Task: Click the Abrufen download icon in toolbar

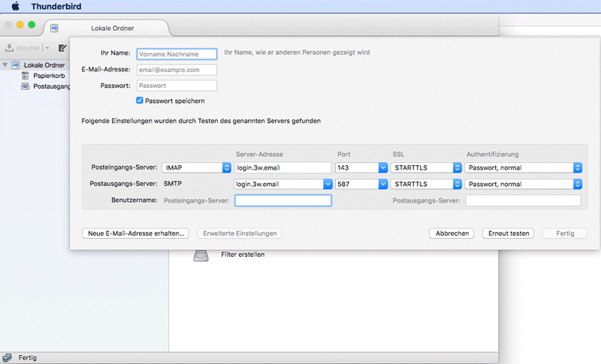Action: pos(10,47)
